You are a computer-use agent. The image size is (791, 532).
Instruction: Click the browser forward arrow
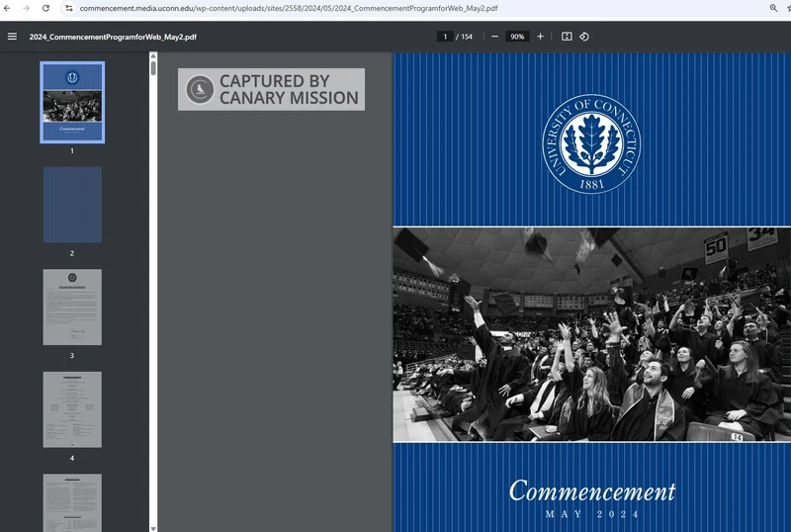coord(26,8)
